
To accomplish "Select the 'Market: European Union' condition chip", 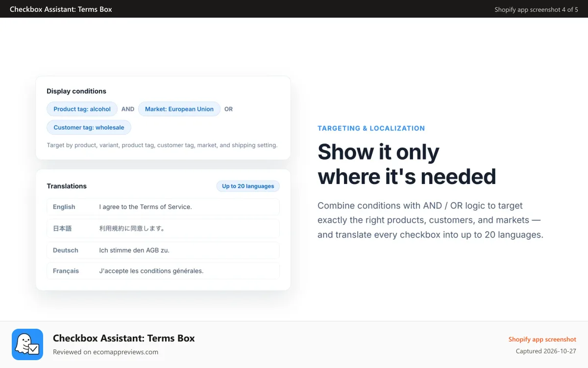I will pos(179,109).
